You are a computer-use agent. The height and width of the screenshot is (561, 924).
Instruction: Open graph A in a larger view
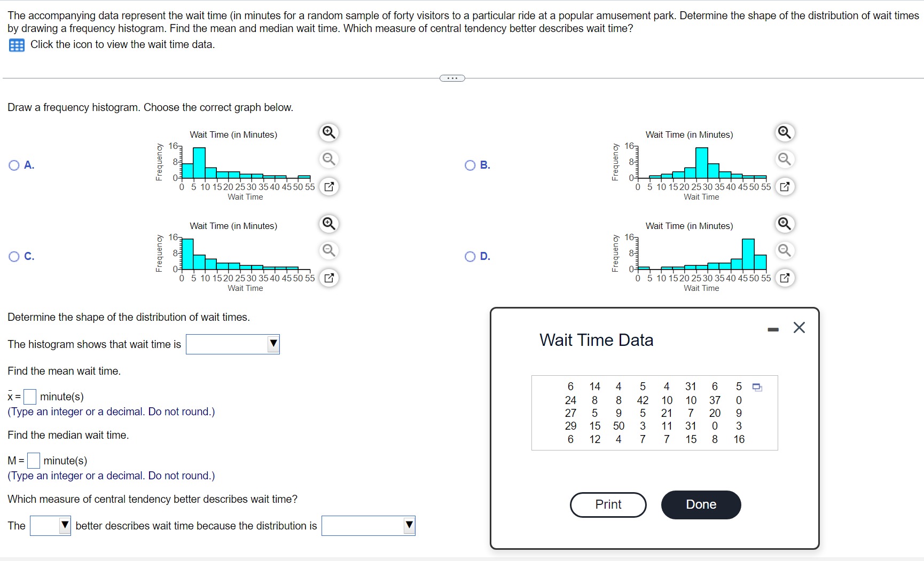(x=328, y=187)
